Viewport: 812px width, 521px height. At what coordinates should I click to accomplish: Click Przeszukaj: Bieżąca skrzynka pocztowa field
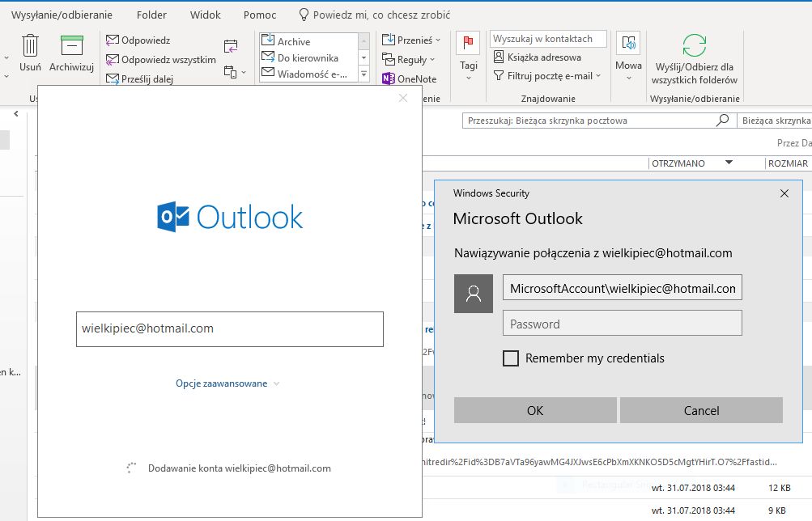589,121
